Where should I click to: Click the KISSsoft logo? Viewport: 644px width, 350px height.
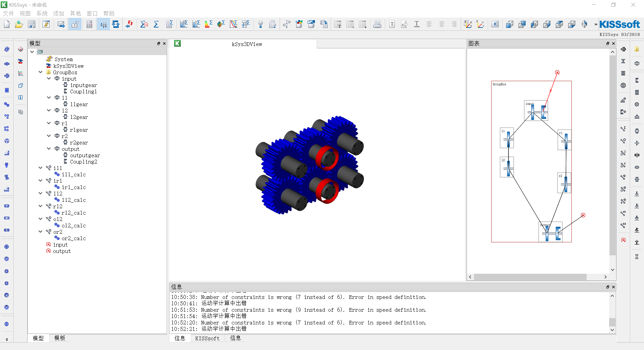tap(620, 24)
